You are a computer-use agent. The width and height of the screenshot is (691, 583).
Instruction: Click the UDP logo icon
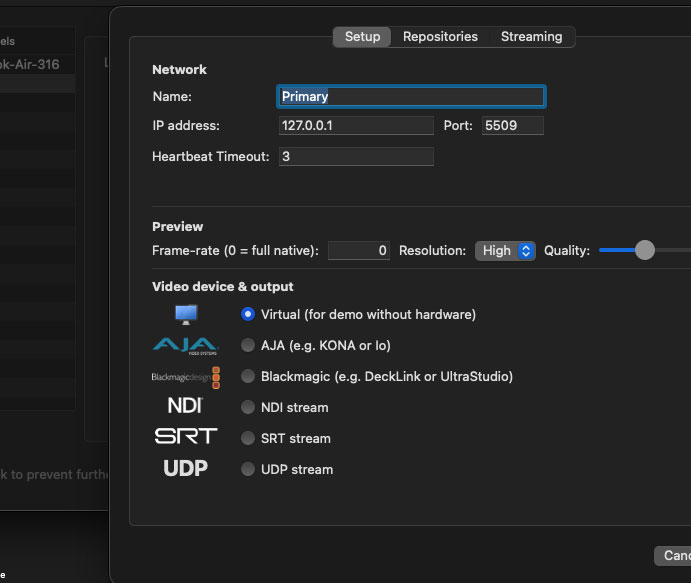point(185,469)
